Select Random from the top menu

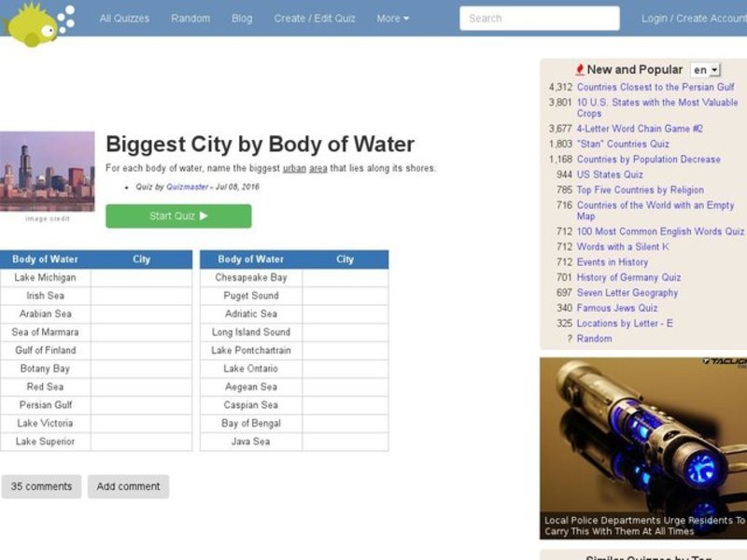pos(190,18)
